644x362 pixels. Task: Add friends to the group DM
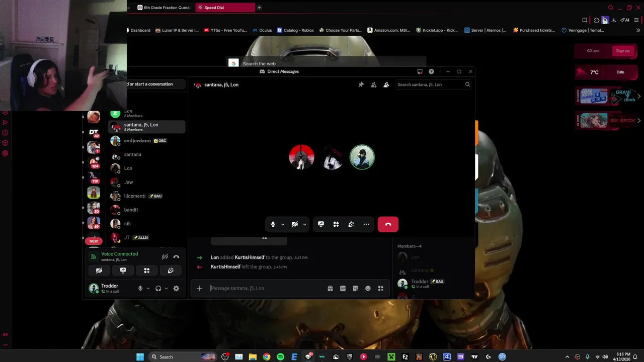[x=373, y=84]
